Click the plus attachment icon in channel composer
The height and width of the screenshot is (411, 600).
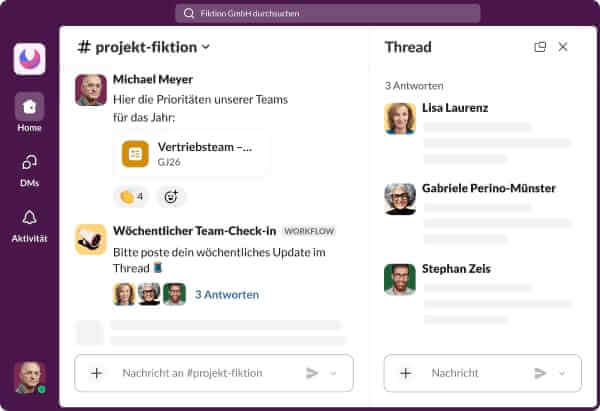coord(97,373)
